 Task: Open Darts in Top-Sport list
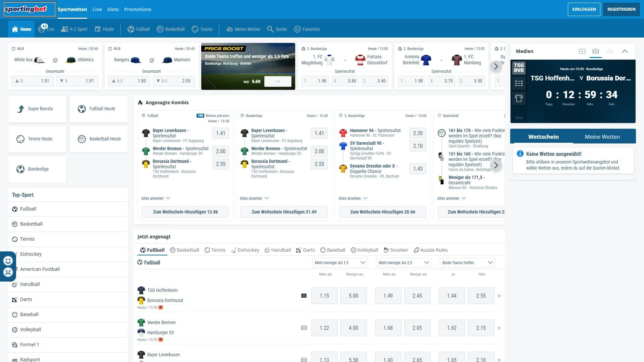[68, 299]
